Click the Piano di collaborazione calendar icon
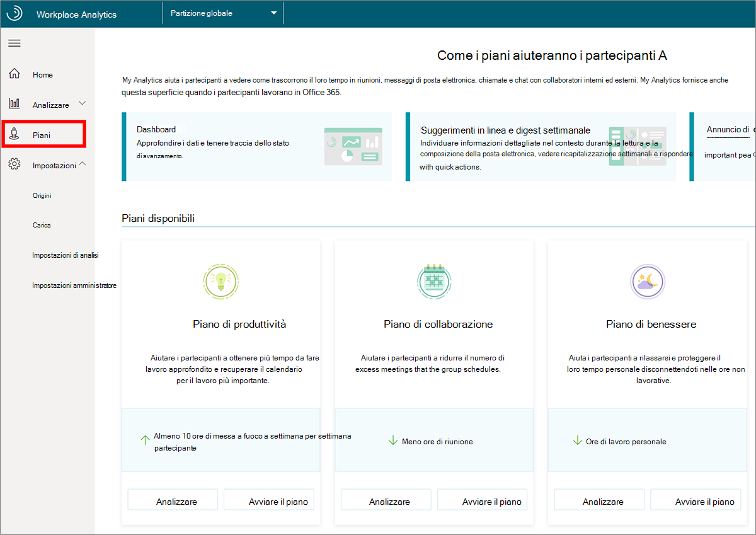This screenshot has height=535, width=756. (434, 281)
